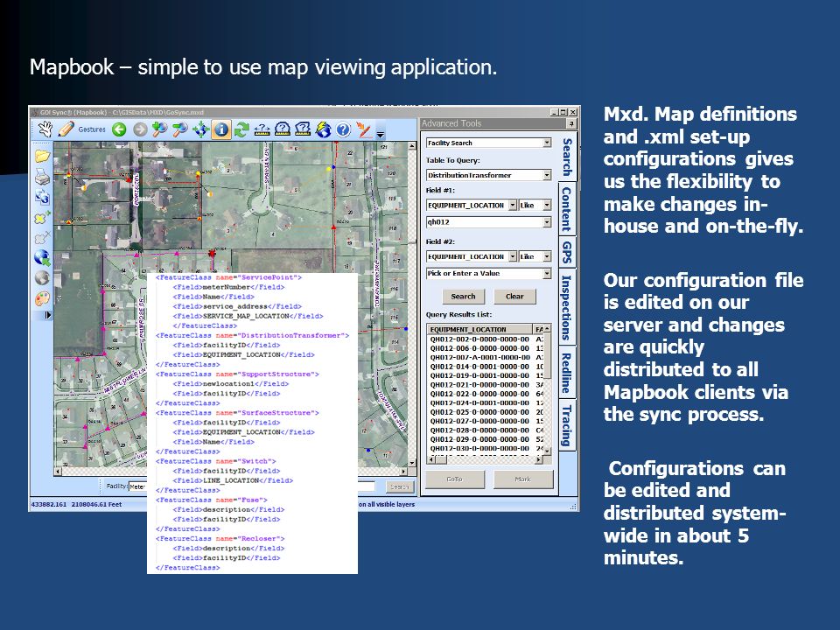Screen dimensions: 840x630
Task: Open Field #1 Like operator dropdown
Action: (547, 205)
